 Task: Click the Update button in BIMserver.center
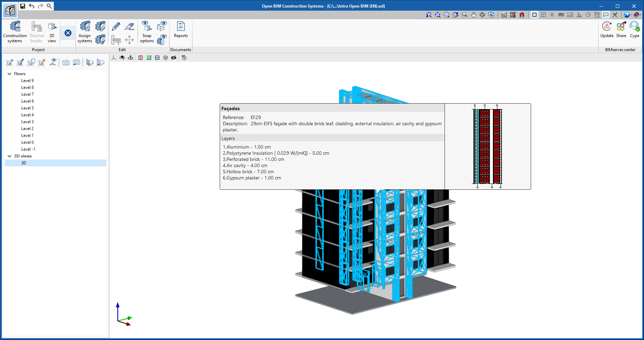pos(607,30)
